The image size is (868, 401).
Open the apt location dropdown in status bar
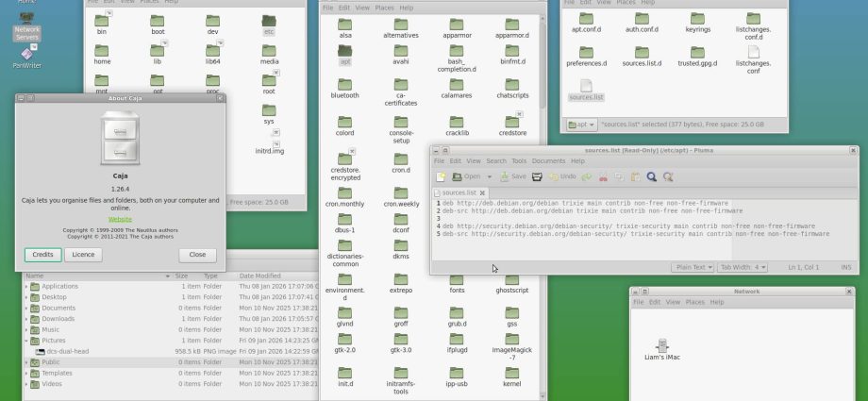pos(580,125)
